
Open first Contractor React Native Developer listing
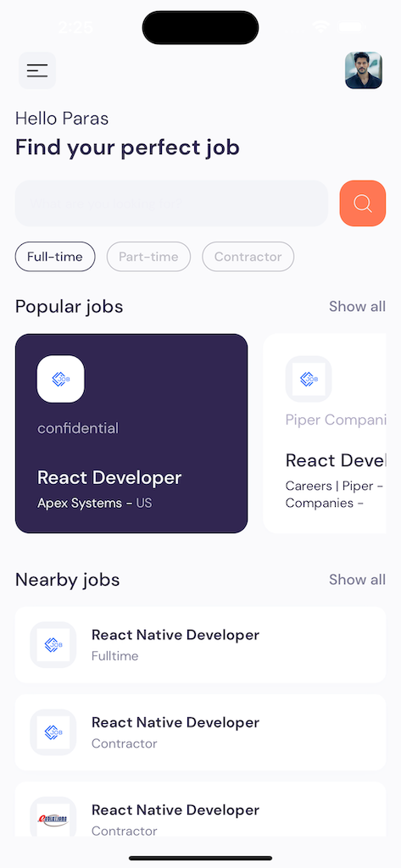(x=200, y=732)
